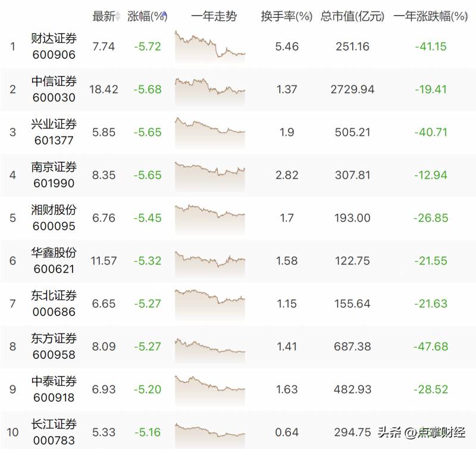476x449 pixels.
Task: Select market cap 193.00
Action: (x=352, y=218)
